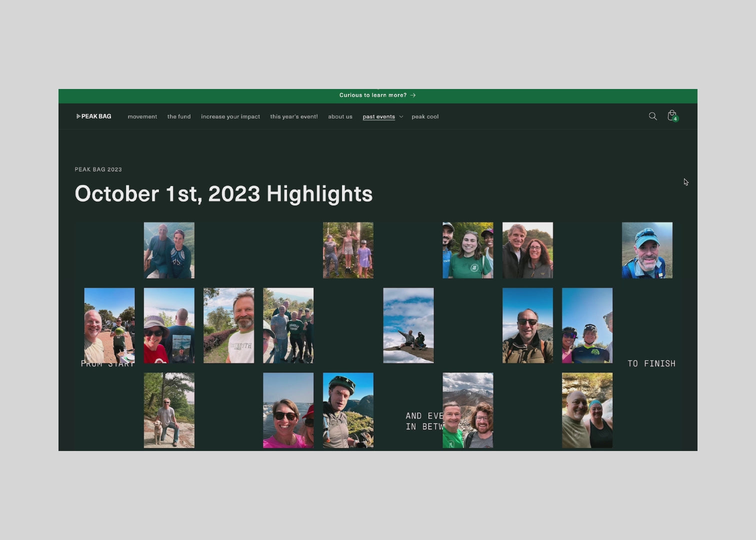Open photo of man in sunglasses with olive jacket
This screenshot has width=756, height=540.
pyautogui.click(x=527, y=325)
